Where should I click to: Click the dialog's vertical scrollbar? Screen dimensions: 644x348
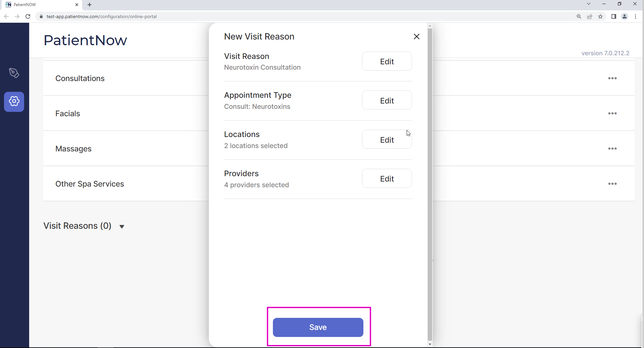click(430, 184)
